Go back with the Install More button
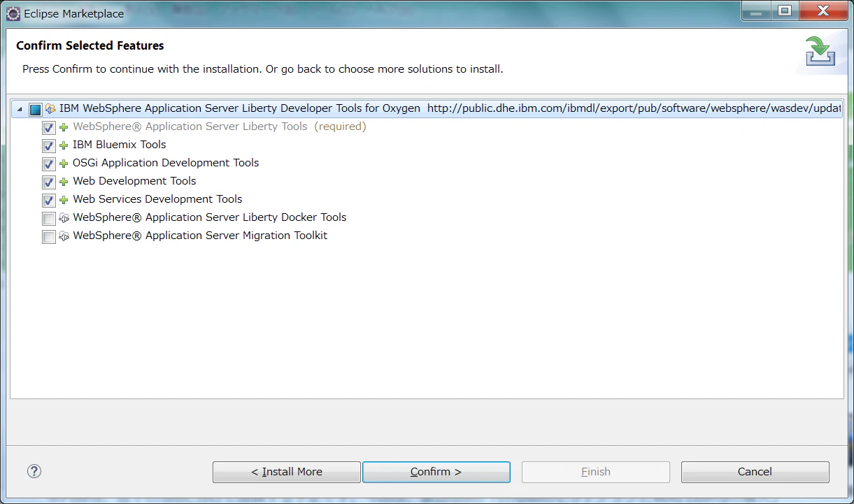The image size is (854, 504). click(287, 472)
